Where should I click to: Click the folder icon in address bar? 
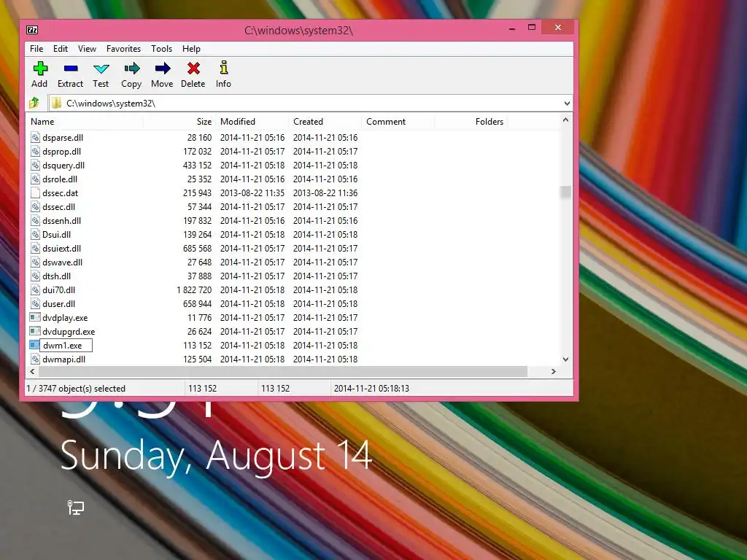57,103
